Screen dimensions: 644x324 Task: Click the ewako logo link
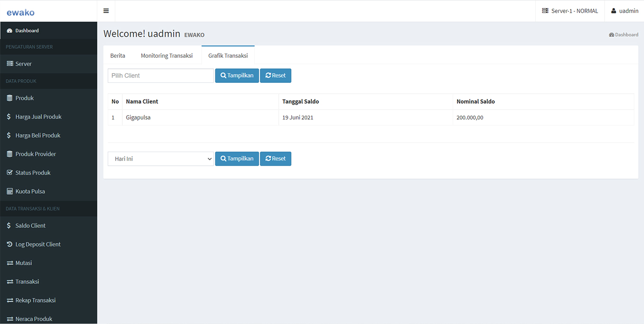click(x=20, y=12)
